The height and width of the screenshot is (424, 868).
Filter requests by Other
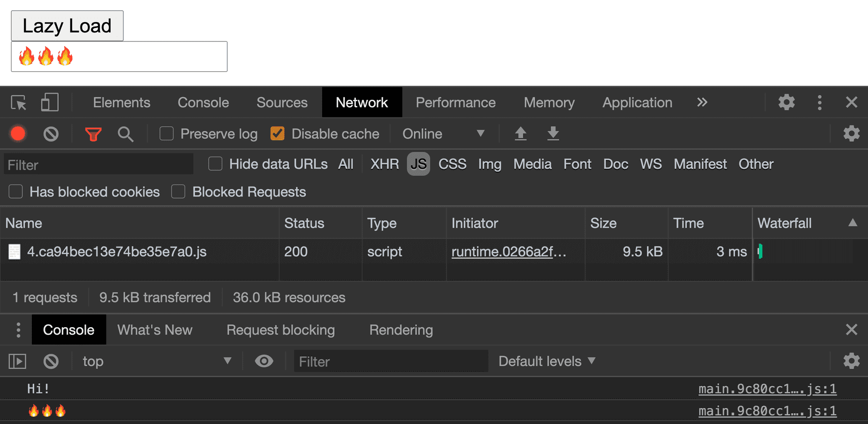click(756, 164)
